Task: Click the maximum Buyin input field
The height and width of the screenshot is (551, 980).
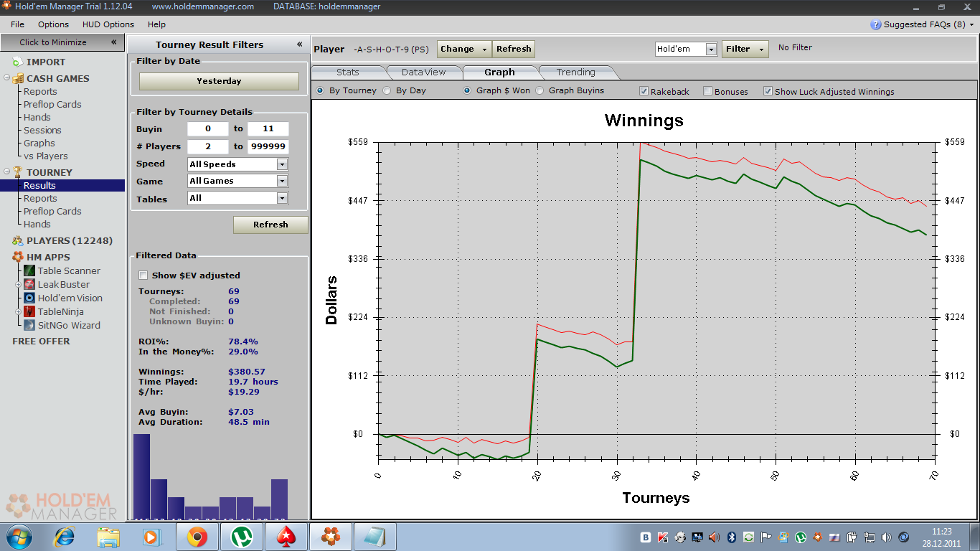Action: pos(268,129)
